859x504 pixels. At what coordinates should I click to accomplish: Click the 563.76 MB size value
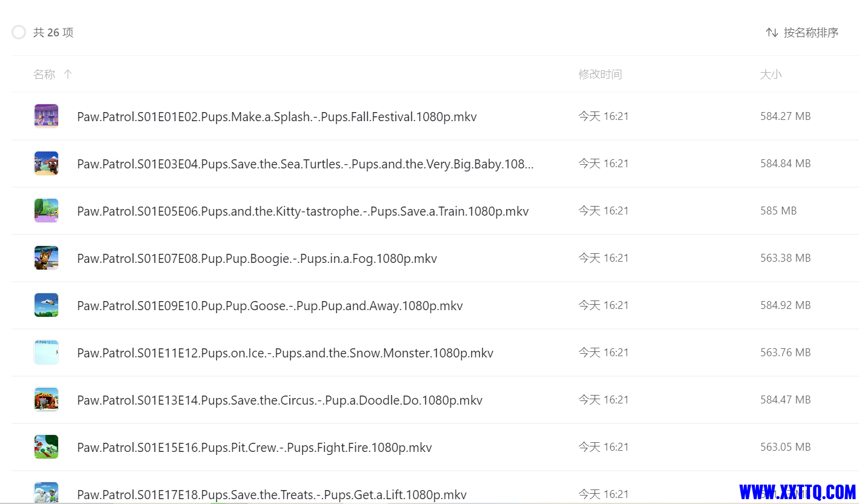[785, 352]
